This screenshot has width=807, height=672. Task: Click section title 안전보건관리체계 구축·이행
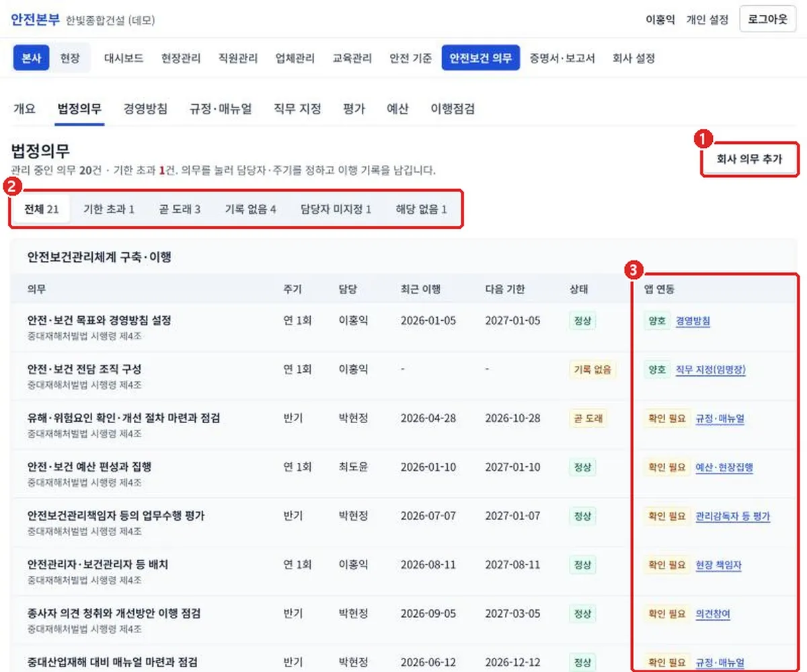point(99,257)
